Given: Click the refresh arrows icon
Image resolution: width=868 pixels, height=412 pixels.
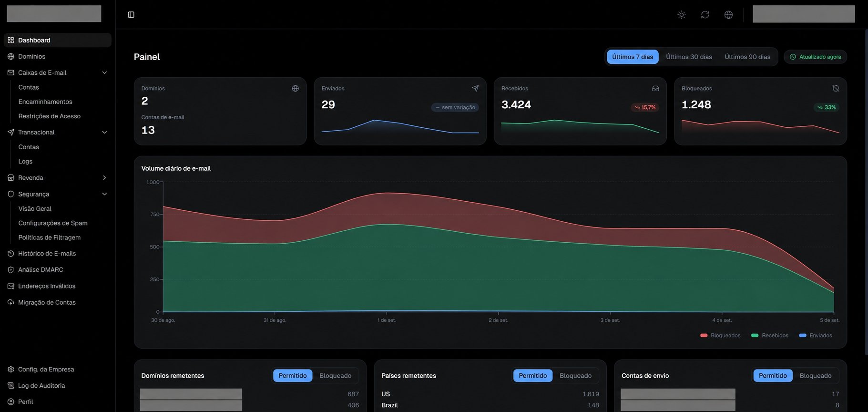Looking at the screenshot, I should tap(705, 15).
